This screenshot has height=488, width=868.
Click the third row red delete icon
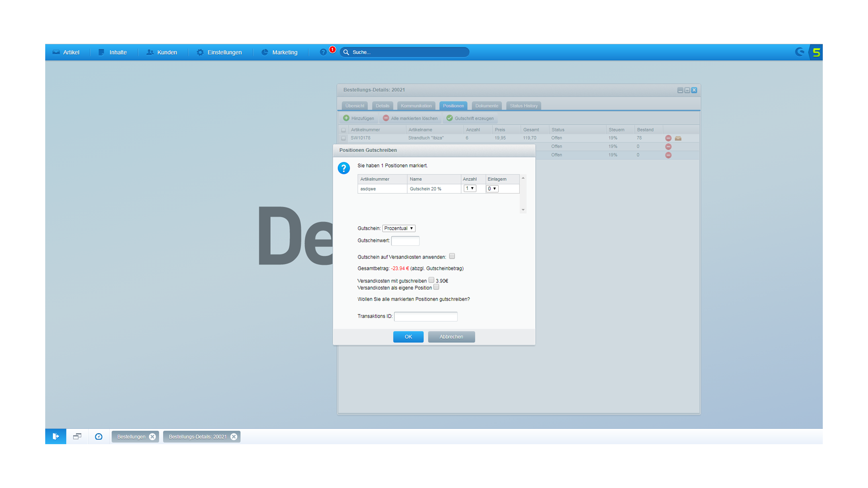(x=668, y=155)
